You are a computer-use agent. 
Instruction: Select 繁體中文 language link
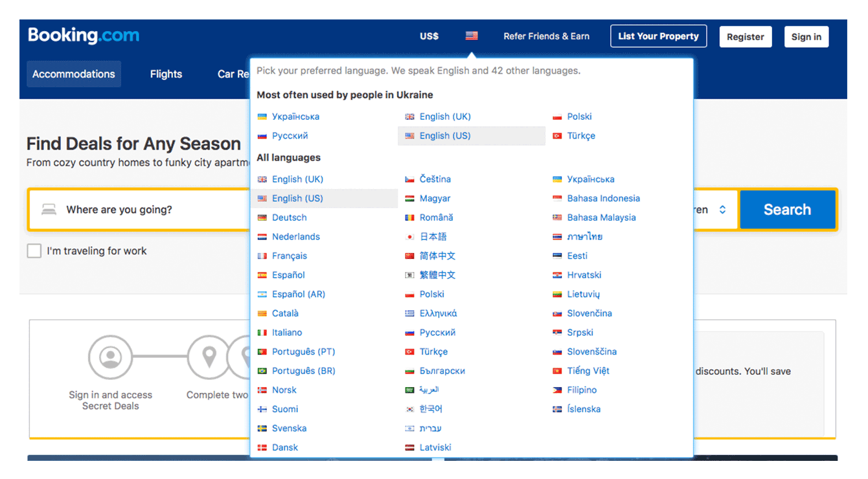[x=438, y=275]
